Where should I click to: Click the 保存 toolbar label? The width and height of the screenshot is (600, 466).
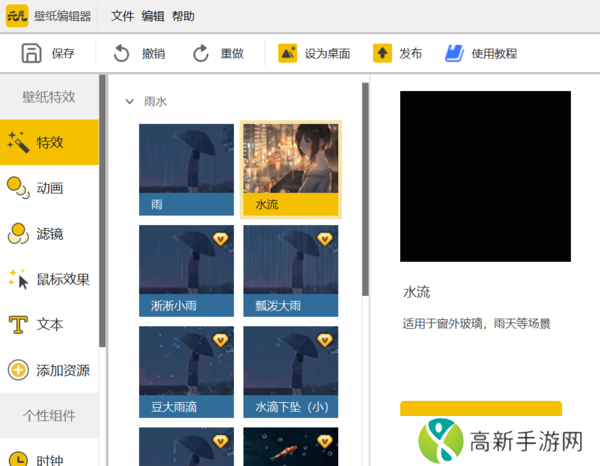[63, 54]
